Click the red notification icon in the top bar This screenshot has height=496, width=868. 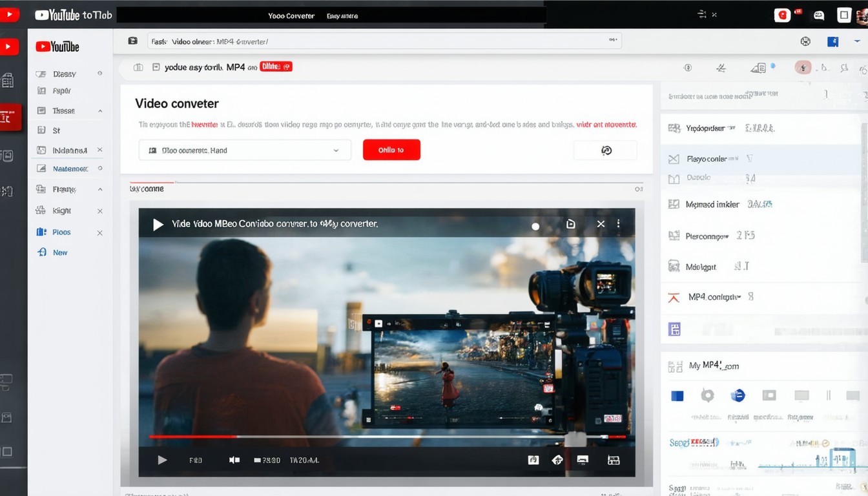point(782,15)
